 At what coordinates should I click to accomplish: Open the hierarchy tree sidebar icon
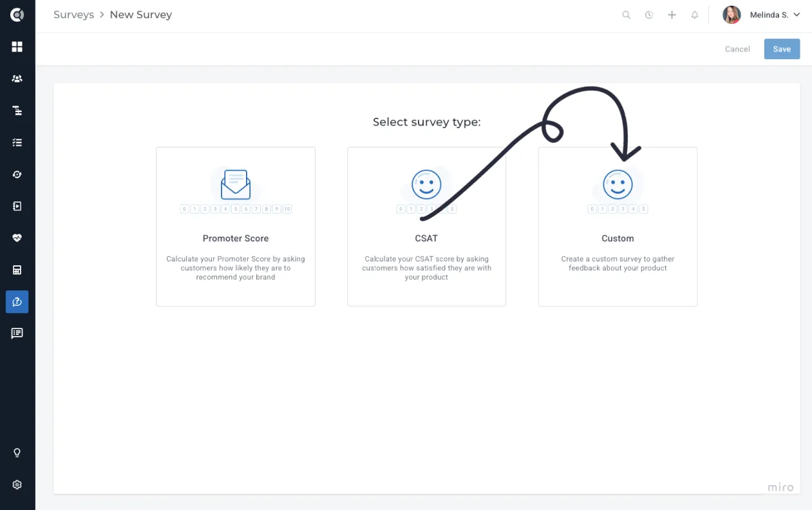17,111
